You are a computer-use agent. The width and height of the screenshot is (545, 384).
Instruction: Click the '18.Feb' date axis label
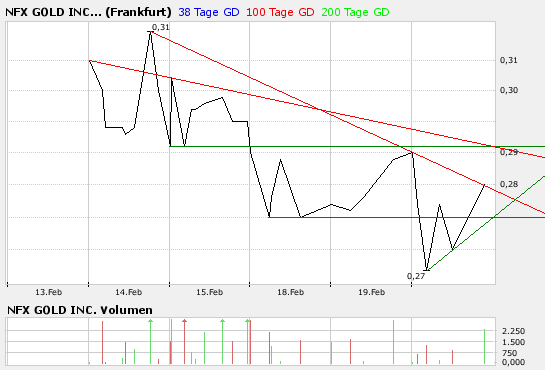click(291, 292)
